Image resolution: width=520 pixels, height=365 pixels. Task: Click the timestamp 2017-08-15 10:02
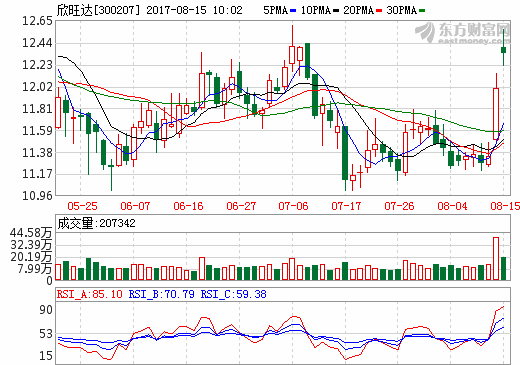(x=194, y=10)
